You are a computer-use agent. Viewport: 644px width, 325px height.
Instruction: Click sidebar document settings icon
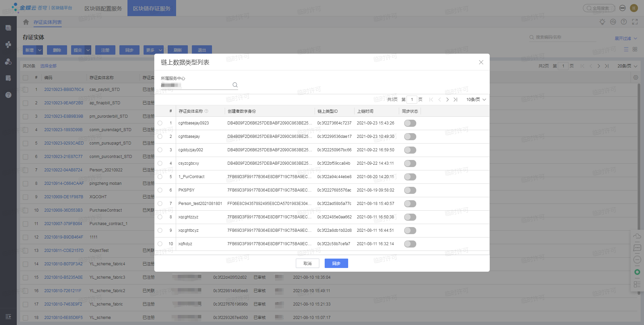(x=8, y=78)
